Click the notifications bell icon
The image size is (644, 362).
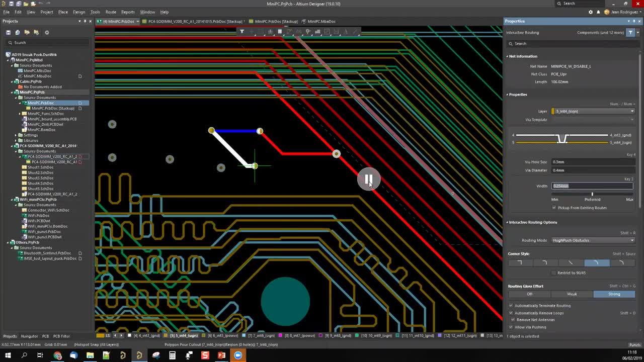(598, 12)
